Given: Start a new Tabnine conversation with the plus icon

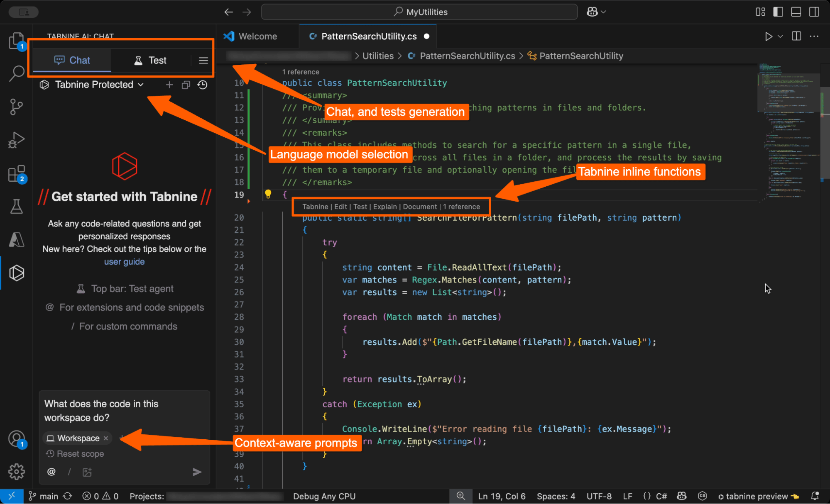Looking at the screenshot, I should [169, 85].
